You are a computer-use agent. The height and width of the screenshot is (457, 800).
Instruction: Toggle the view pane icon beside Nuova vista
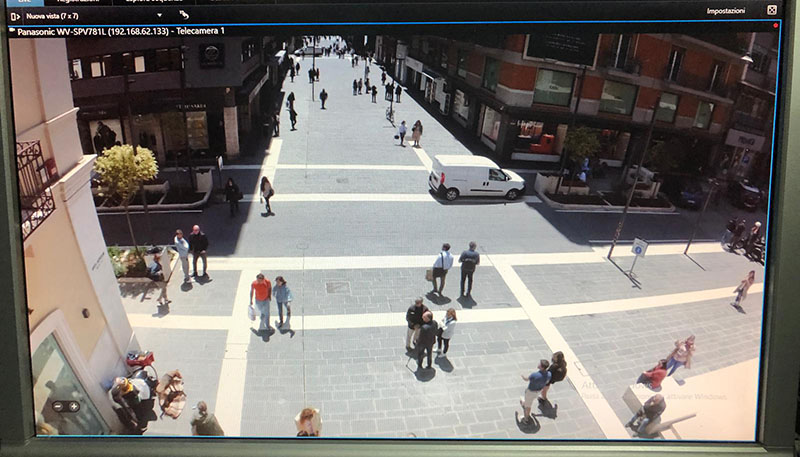pos(15,16)
